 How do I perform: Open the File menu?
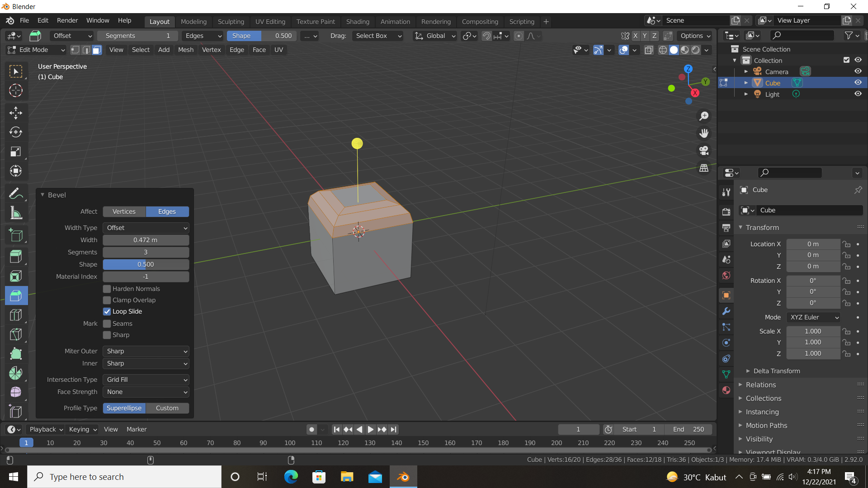pos(24,20)
